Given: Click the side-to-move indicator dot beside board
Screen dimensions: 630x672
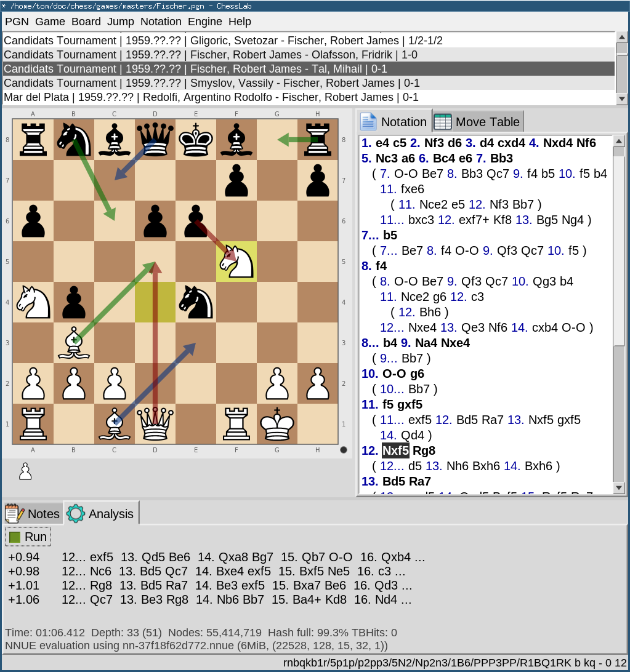Looking at the screenshot, I should [x=344, y=450].
